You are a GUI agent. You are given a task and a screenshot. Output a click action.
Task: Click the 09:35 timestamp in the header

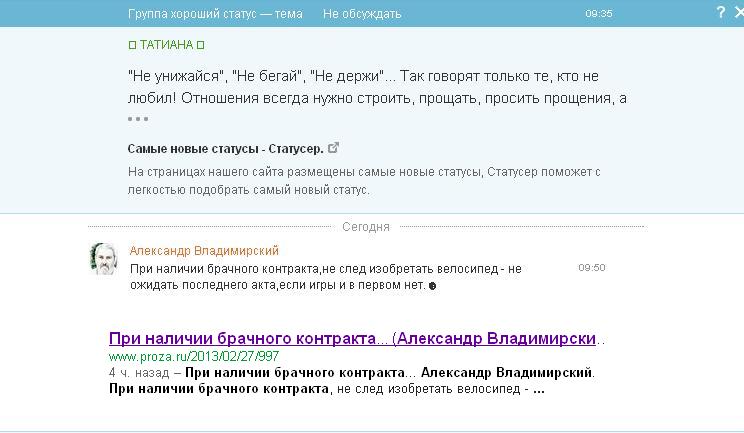[x=598, y=14]
